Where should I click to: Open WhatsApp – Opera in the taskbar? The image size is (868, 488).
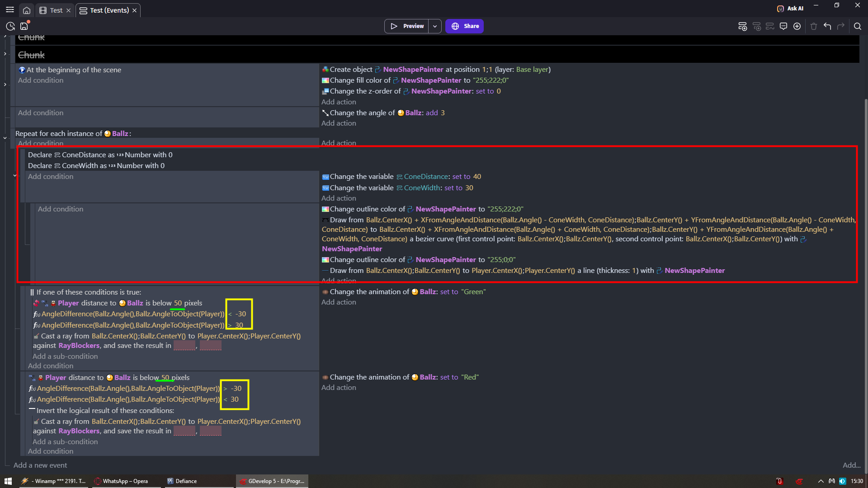pyautogui.click(x=125, y=481)
